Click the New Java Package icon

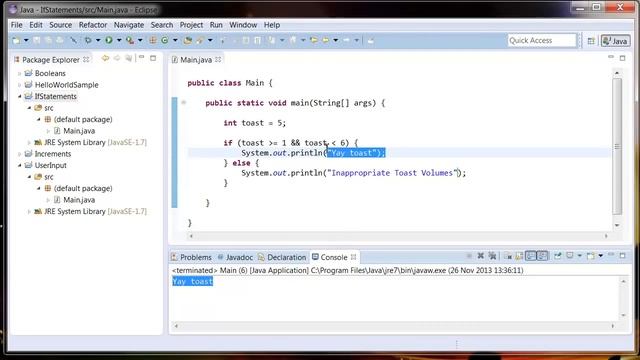click(x=153, y=40)
